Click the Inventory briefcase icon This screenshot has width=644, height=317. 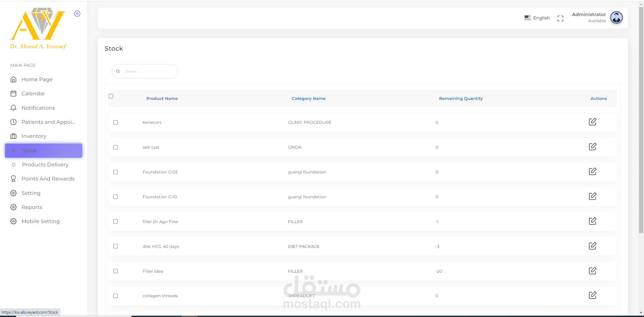coord(13,136)
